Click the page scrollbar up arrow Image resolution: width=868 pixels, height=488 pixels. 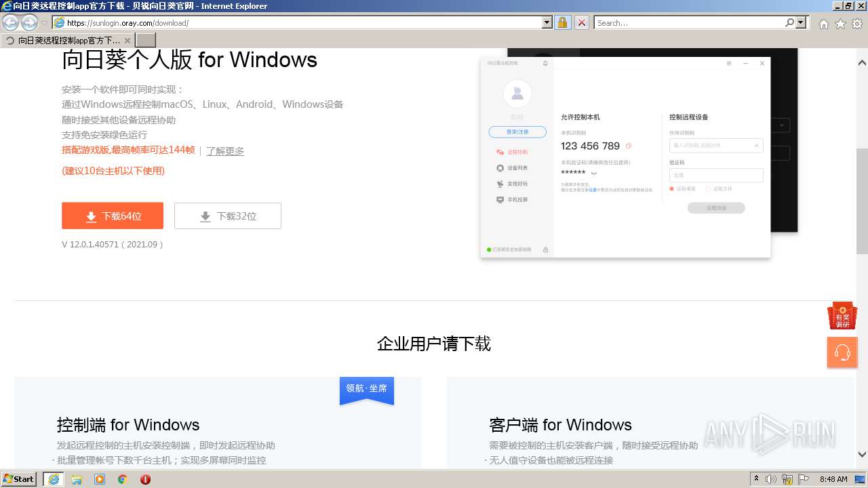pos(862,62)
